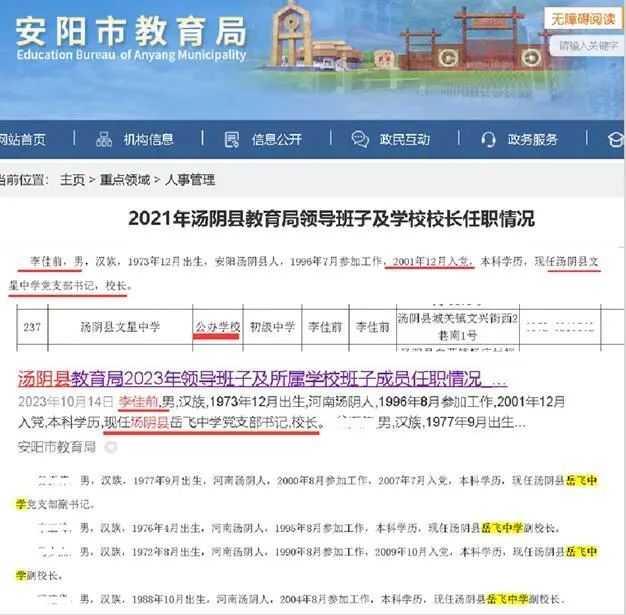The height and width of the screenshot is (615, 626).
Task: Go to 主页 in breadcrumb
Action: point(72,180)
